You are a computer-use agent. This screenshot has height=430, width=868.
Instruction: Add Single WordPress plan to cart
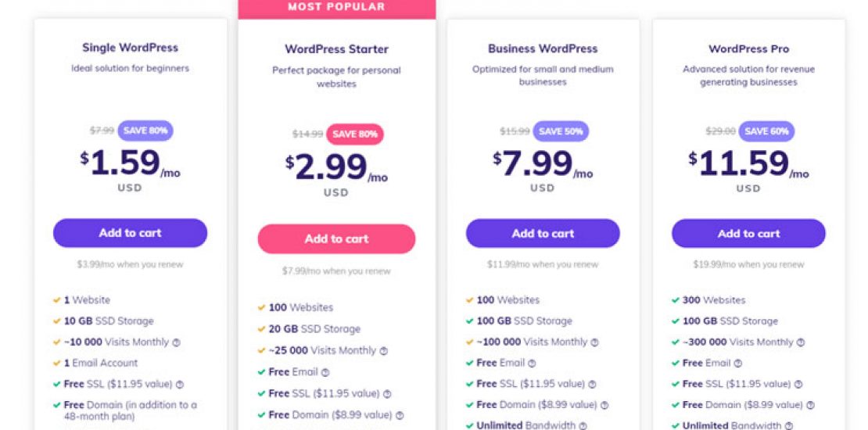point(130,233)
